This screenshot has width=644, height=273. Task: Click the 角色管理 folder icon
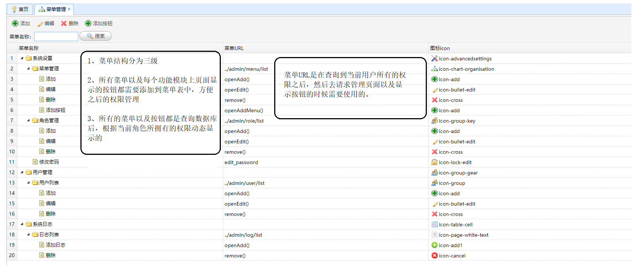coord(35,120)
